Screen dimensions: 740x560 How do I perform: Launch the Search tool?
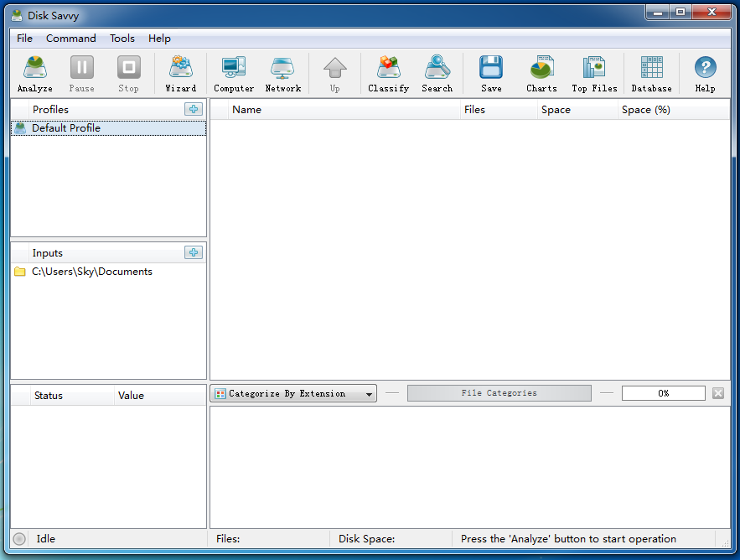click(x=437, y=74)
